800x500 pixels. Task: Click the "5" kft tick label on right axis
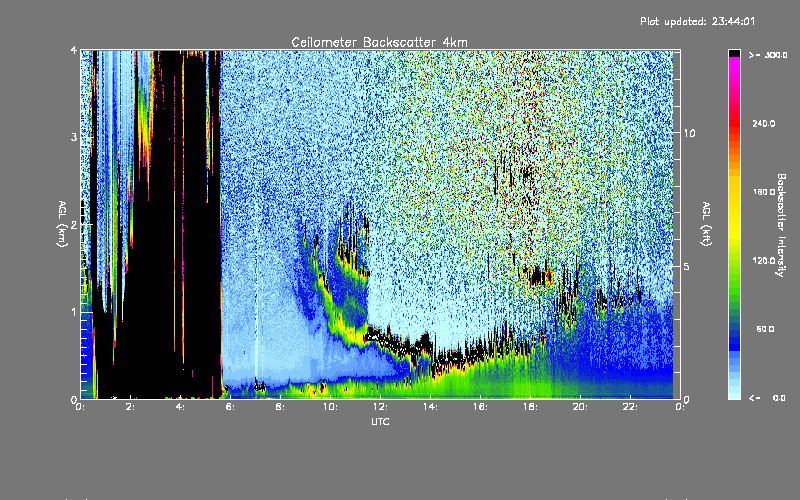[x=686, y=266]
